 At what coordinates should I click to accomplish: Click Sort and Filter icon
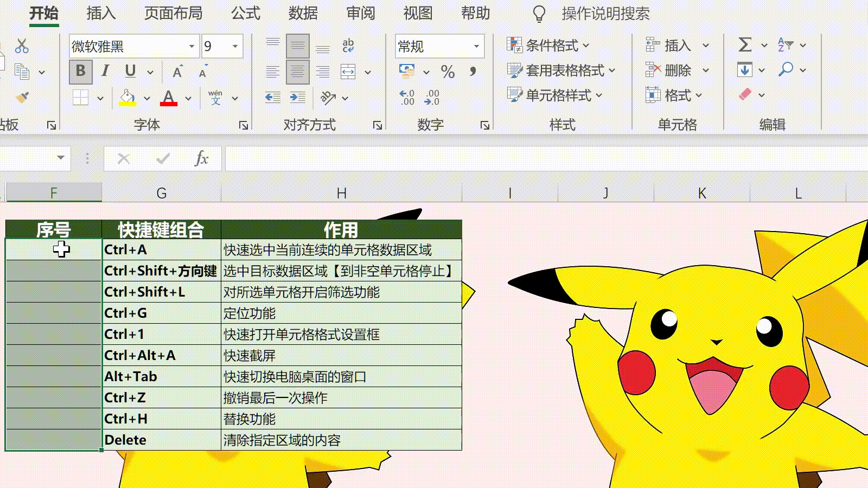pos(785,45)
